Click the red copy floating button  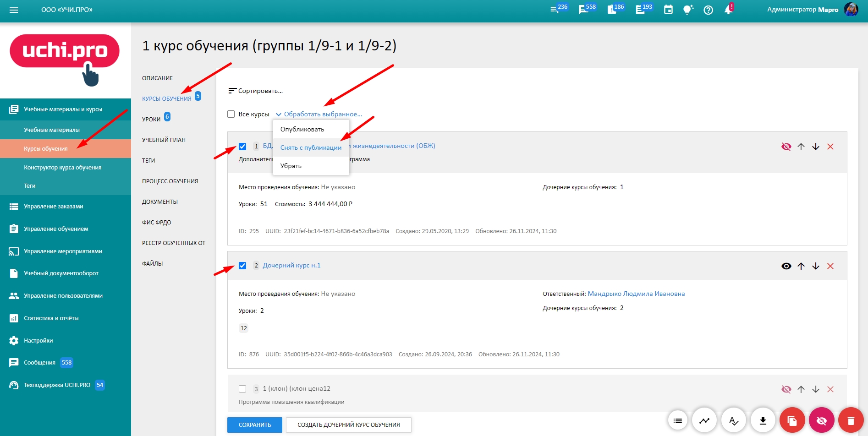[x=792, y=420]
